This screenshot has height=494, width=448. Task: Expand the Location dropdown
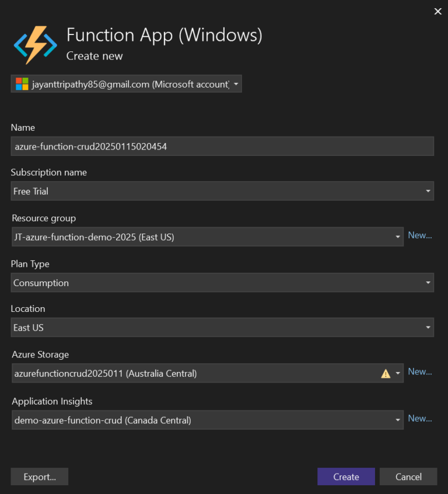click(x=429, y=327)
